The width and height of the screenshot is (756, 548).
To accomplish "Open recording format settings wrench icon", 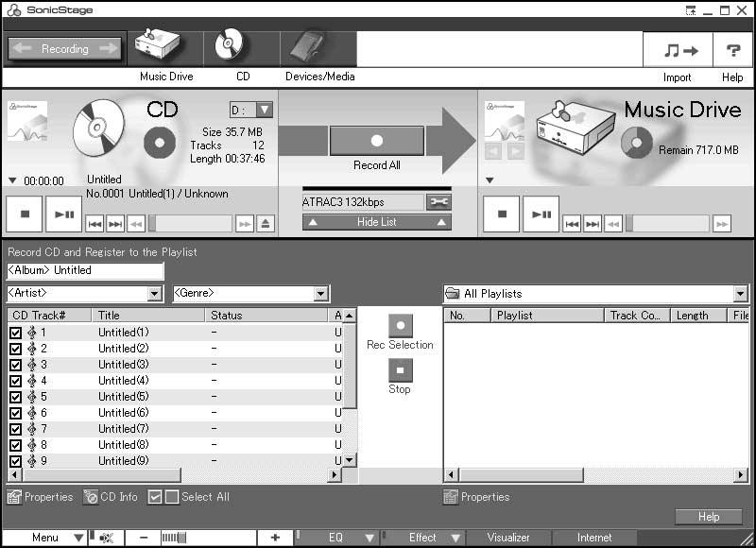I will click(438, 201).
